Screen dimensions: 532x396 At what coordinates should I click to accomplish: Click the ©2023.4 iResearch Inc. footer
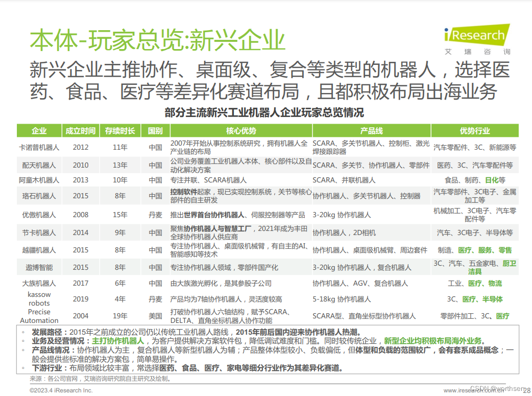click(x=61, y=390)
